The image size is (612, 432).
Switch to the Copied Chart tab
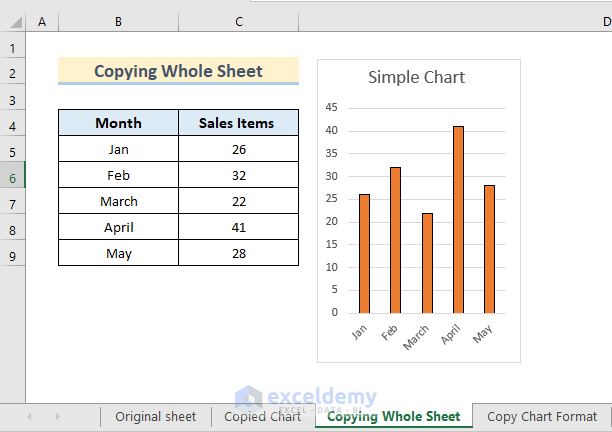point(262,416)
